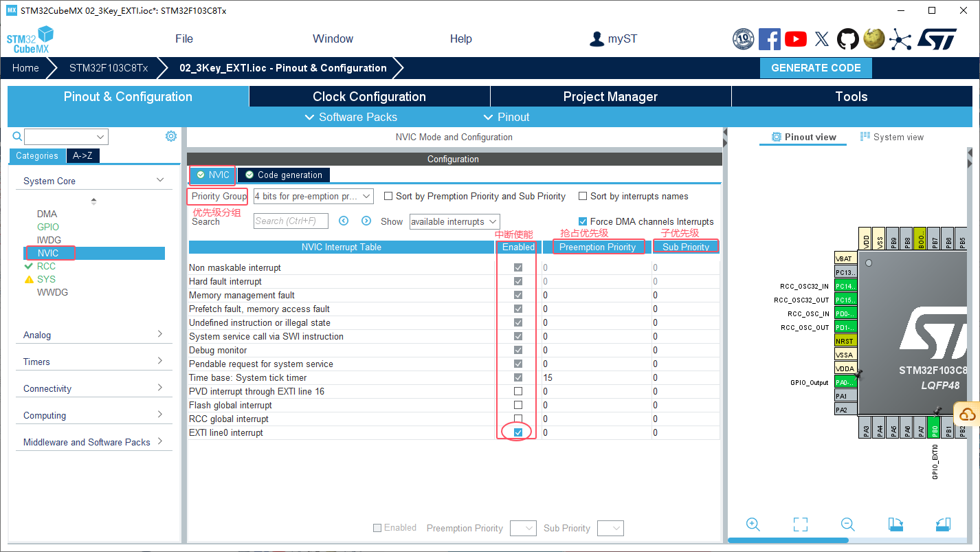Click the network share icon

(x=900, y=38)
